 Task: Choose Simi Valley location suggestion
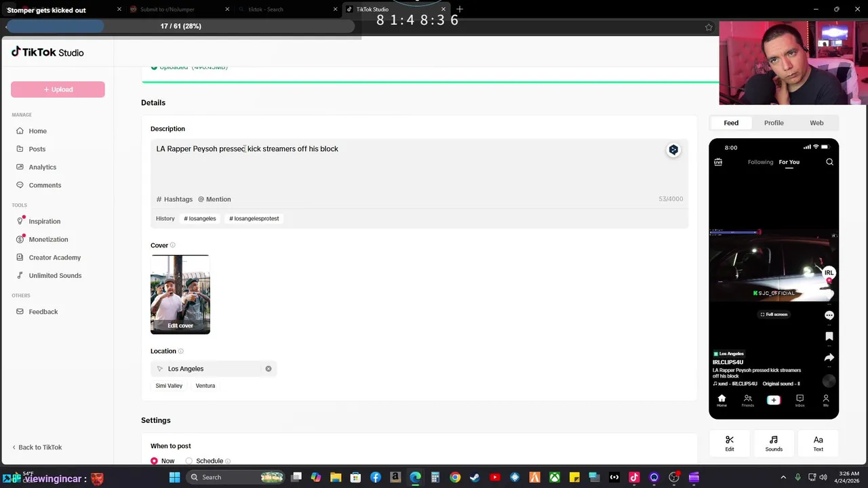[x=169, y=386]
